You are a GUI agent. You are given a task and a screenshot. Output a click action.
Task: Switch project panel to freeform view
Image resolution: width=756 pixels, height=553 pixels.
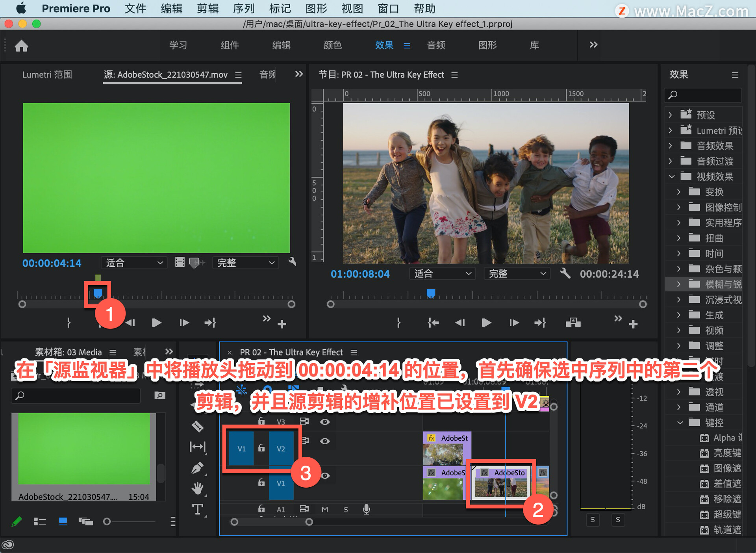tap(86, 521)
